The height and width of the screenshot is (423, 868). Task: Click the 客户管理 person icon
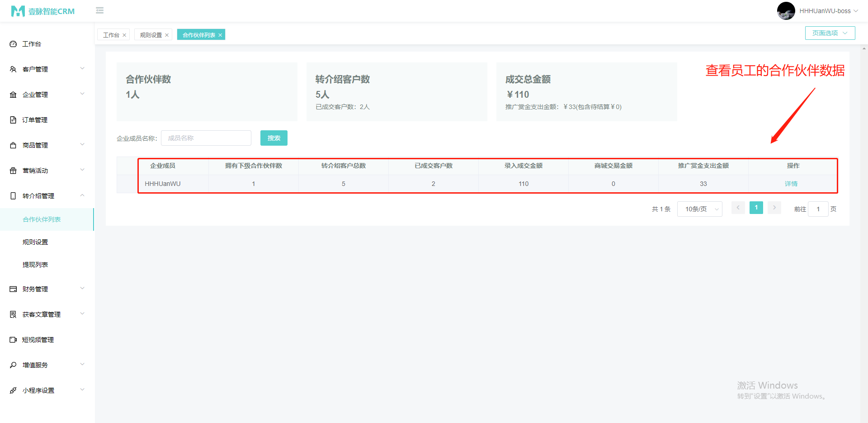13,69
